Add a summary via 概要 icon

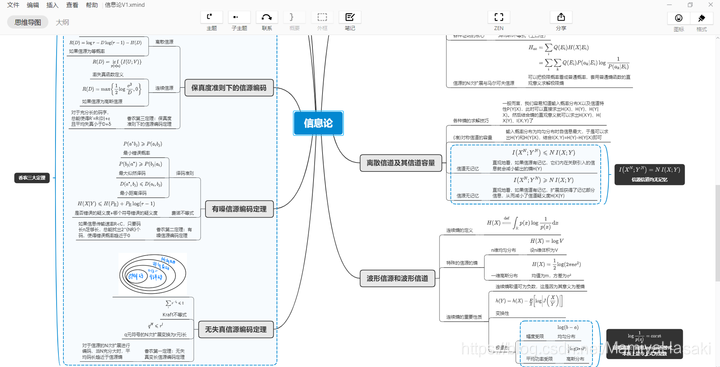coord(294,17)
